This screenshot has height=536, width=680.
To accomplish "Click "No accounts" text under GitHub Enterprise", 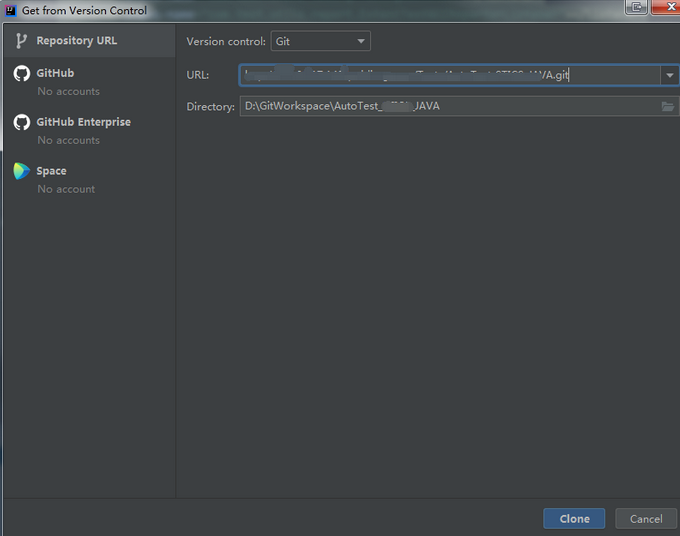I will click(x=68, y=140).
